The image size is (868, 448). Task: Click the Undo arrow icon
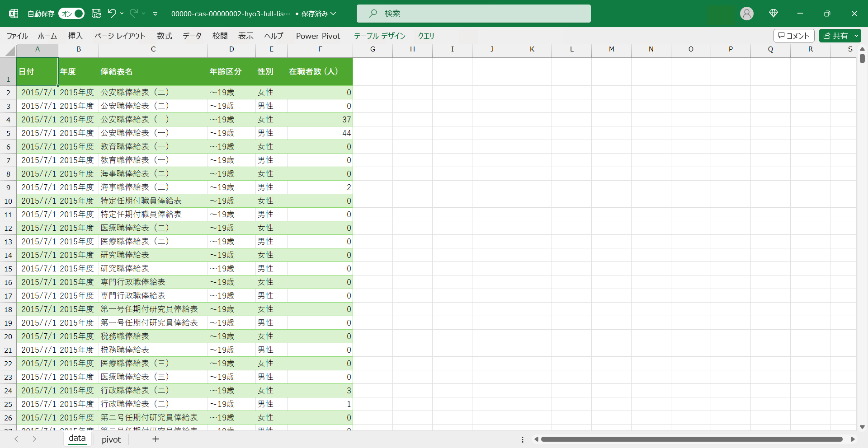tap(112, 14)
